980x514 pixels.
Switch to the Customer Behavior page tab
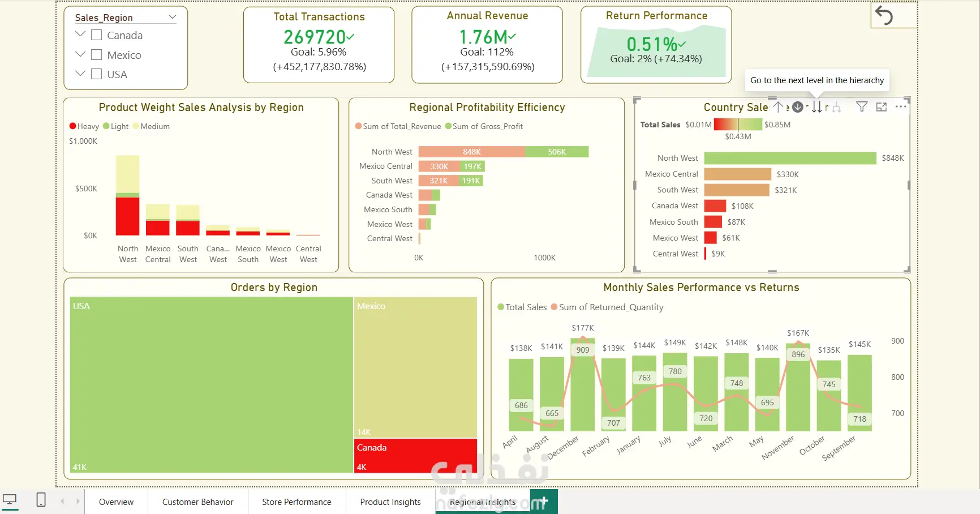point(198,502)
